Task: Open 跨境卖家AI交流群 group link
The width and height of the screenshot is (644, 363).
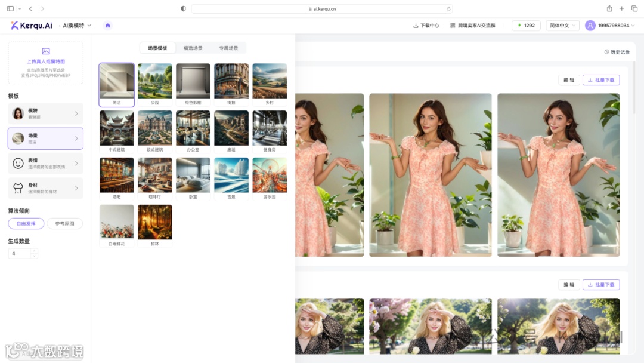Action: pos(473,26)
